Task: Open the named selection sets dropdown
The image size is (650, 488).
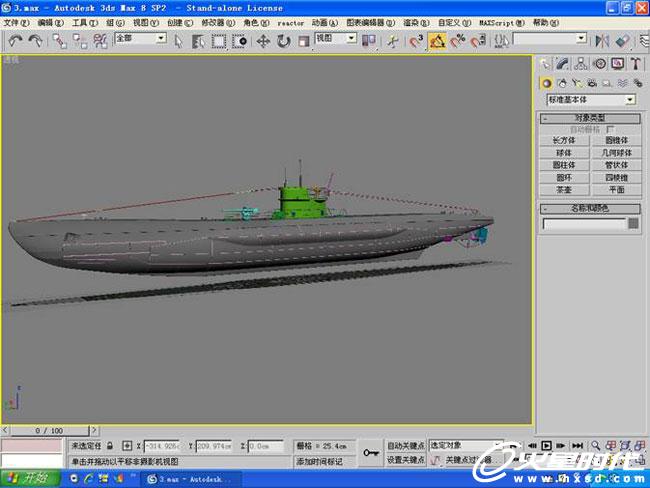Action: 550,39
